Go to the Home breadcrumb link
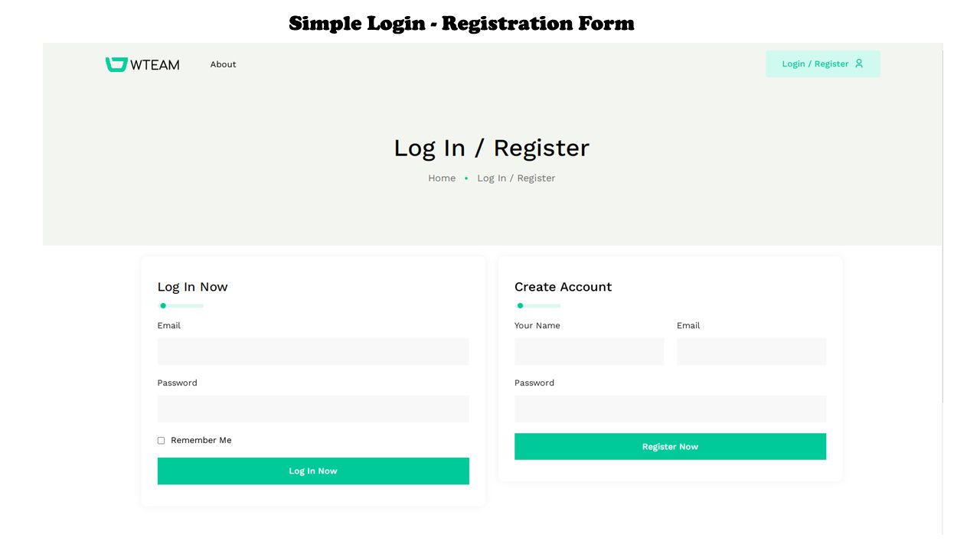The width and height of the screenshot is (980, 551). [442, 178]
